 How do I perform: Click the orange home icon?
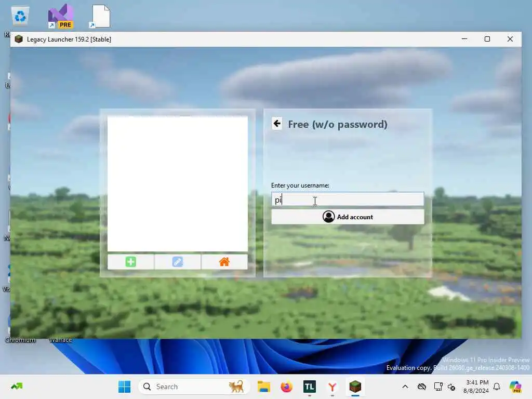(x=224, y=262)
